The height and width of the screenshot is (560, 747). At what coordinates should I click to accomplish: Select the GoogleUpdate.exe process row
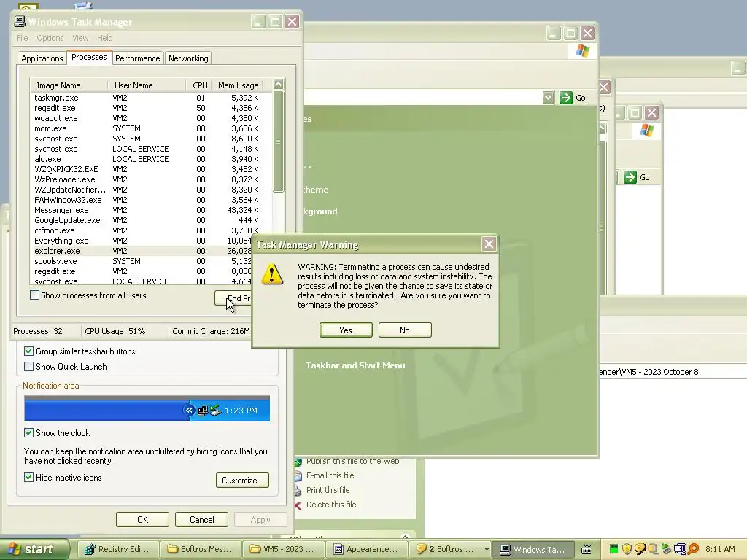tap(151, 220)
